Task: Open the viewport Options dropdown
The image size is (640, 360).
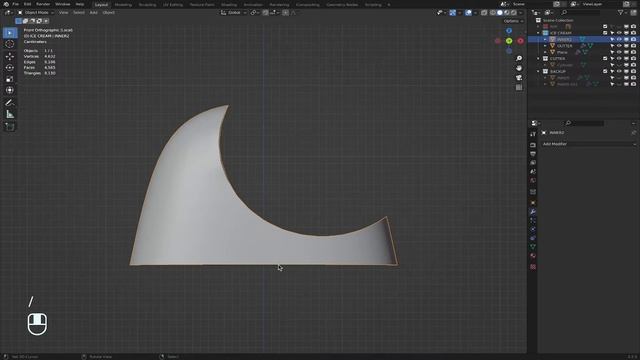Action: (x=513, y=21)
